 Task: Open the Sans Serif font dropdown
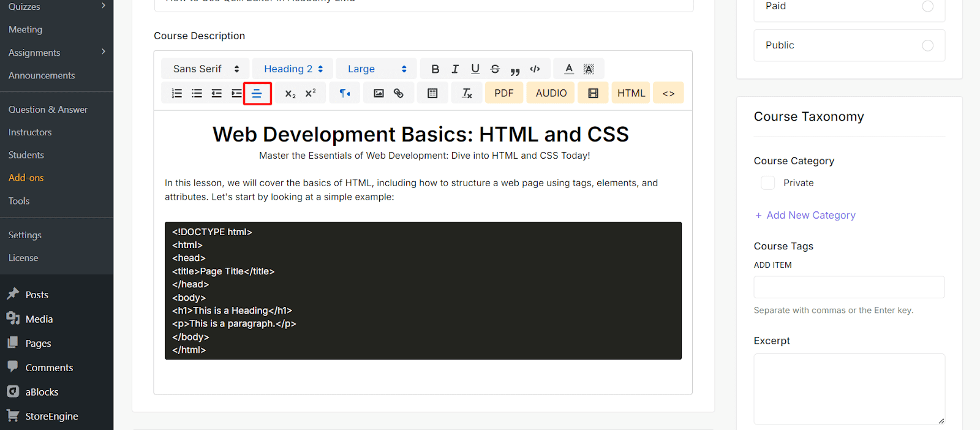point(205,69)
